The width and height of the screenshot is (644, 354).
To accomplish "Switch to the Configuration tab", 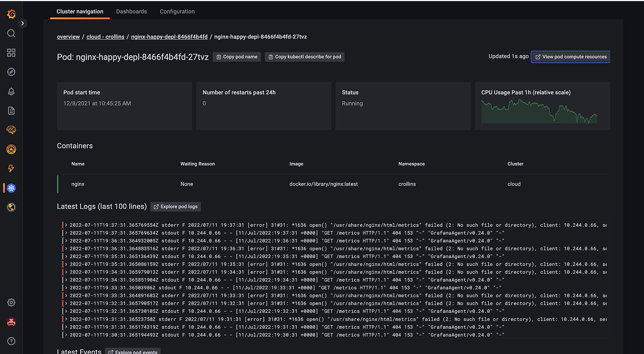I will 177,12.
